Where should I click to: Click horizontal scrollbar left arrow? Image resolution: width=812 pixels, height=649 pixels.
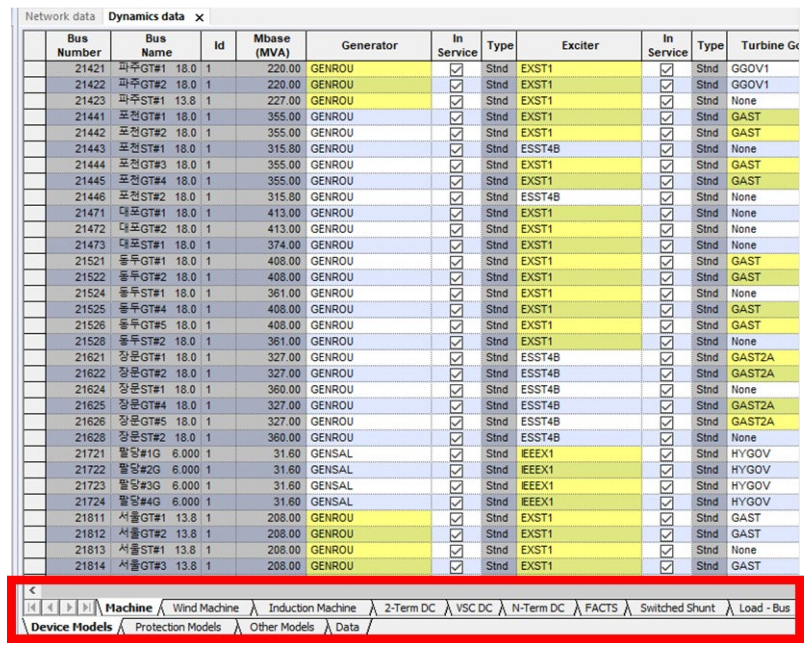pos(33,590)
